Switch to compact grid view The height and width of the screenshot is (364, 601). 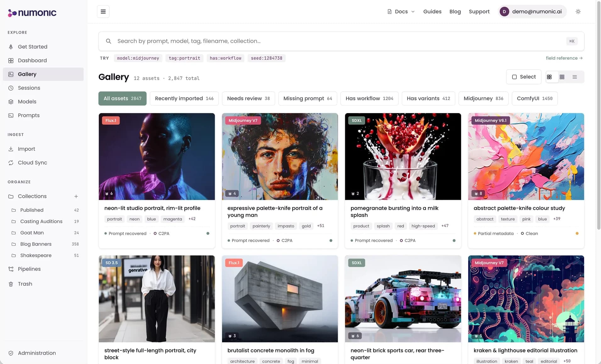[562, 77]
